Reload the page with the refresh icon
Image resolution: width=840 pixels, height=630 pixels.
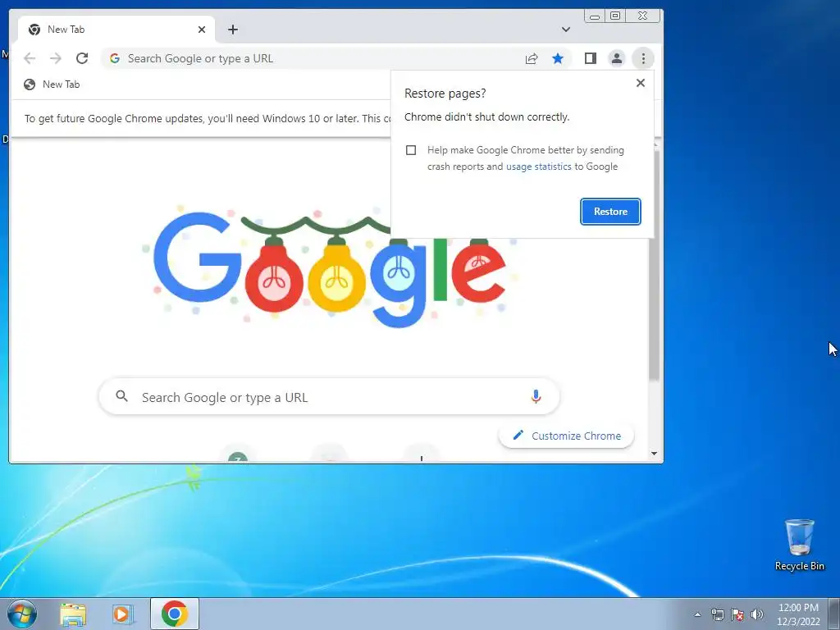tap(82, 58)
